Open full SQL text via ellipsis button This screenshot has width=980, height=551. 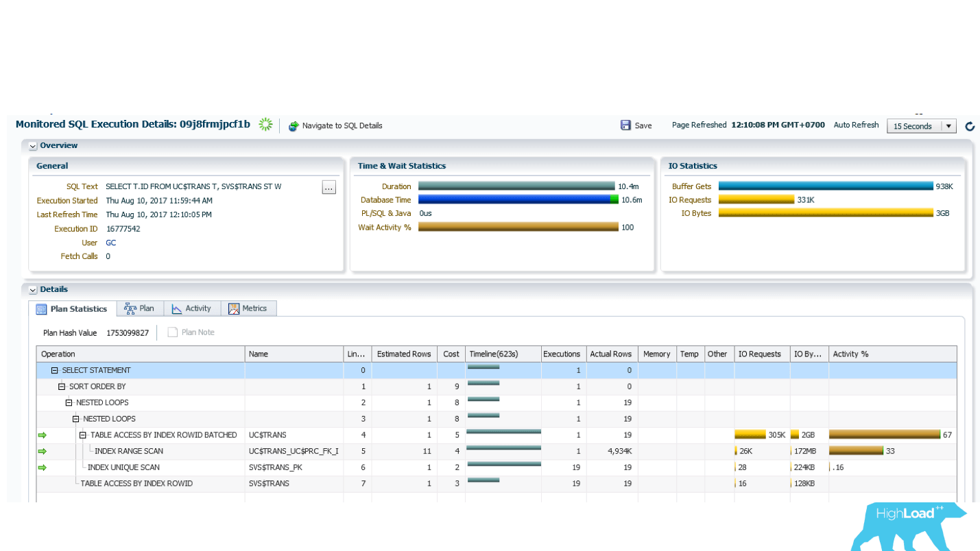pyautogui.click(x=329, y=187)
